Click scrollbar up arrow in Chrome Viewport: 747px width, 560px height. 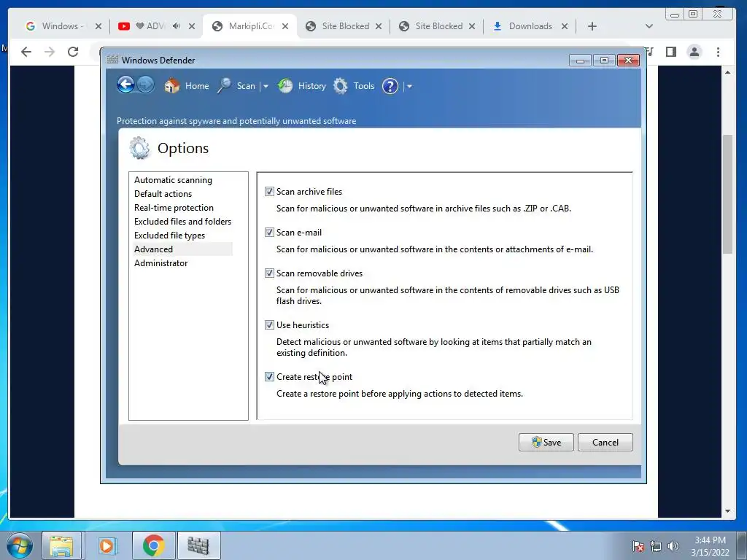(x=727, y=72)
